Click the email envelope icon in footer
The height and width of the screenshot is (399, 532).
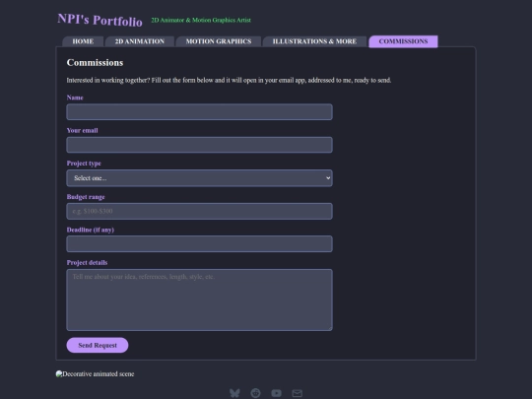tap(298, 393)
